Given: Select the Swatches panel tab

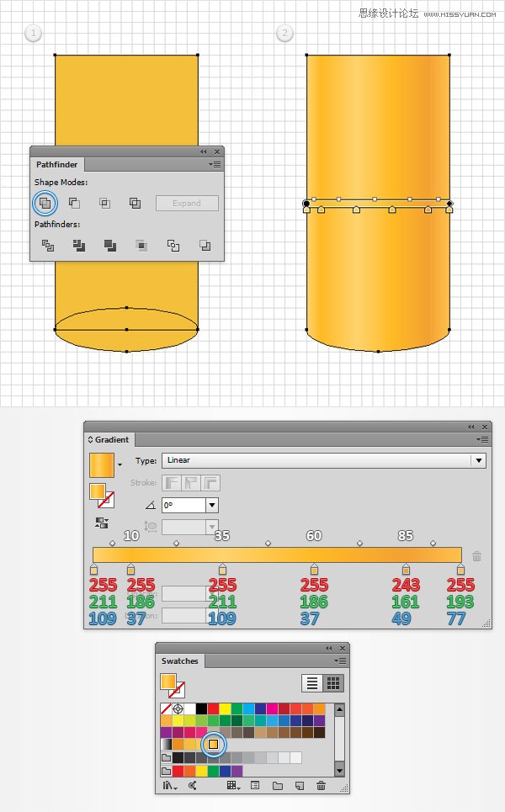Looking at the screenshot, I should click(x=180, y=661).
